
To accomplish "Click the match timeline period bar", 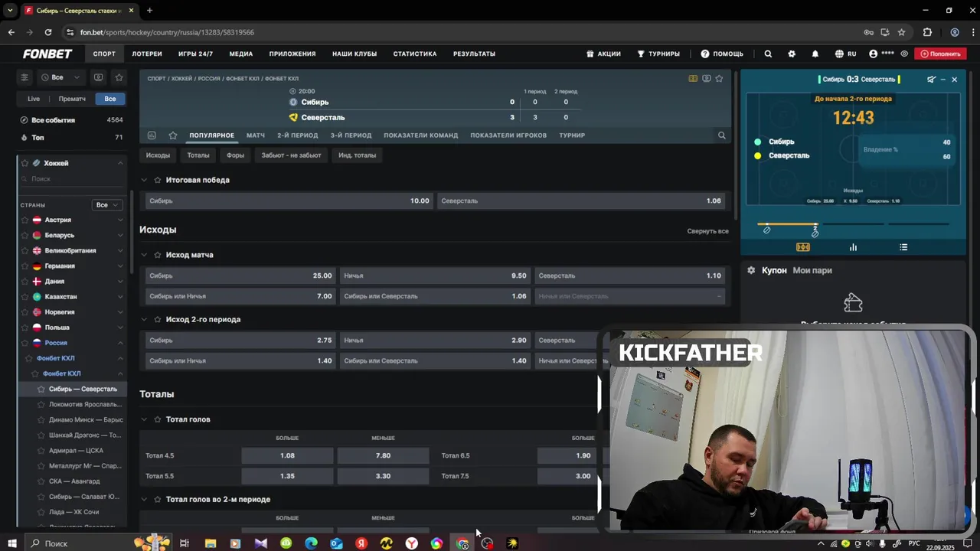I will [853, 224].
